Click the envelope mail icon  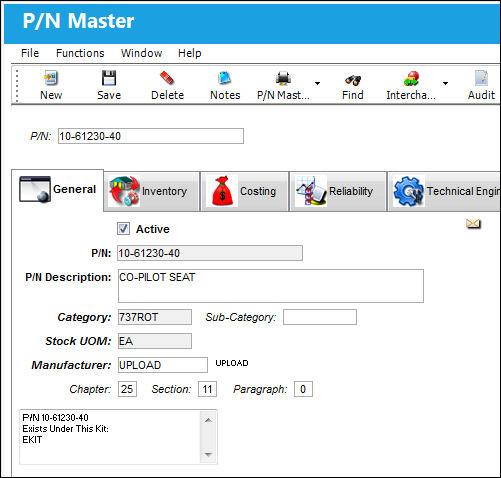click(x=473, y=223)
